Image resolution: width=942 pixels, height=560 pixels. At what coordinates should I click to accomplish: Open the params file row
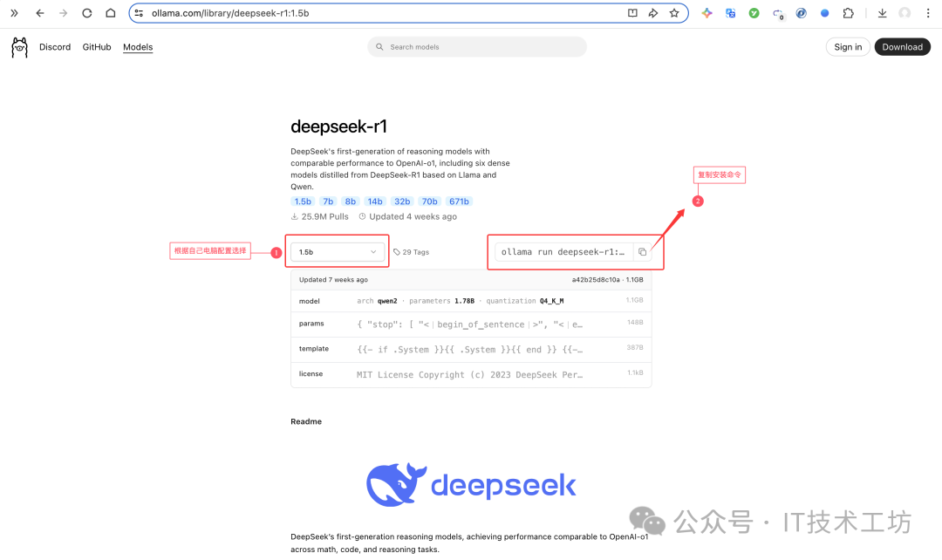[x=471, y=324]
